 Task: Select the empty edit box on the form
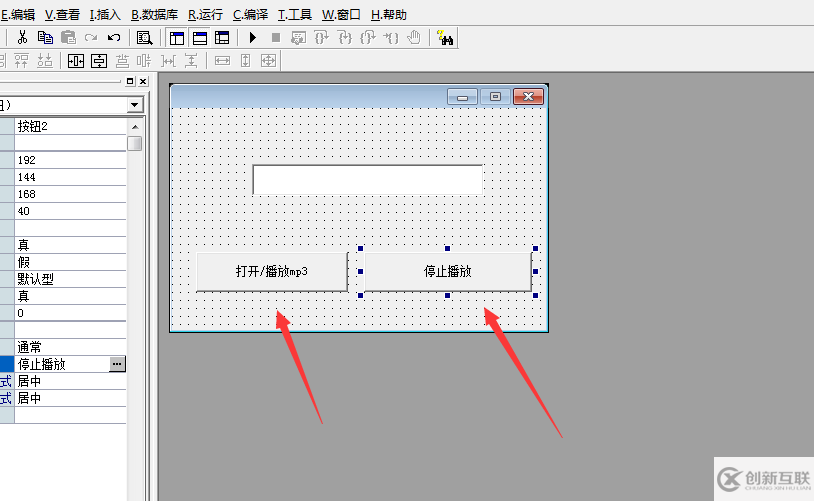368,180
